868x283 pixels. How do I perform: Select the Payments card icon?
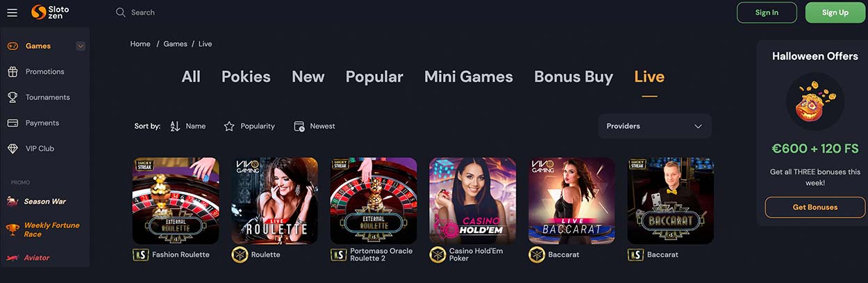(12, 123)
